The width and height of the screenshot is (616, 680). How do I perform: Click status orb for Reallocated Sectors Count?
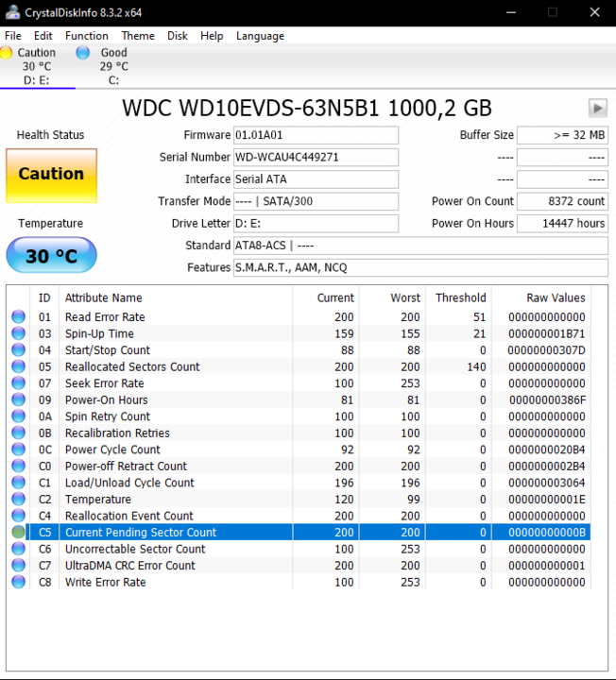click(x=18, y=366)
